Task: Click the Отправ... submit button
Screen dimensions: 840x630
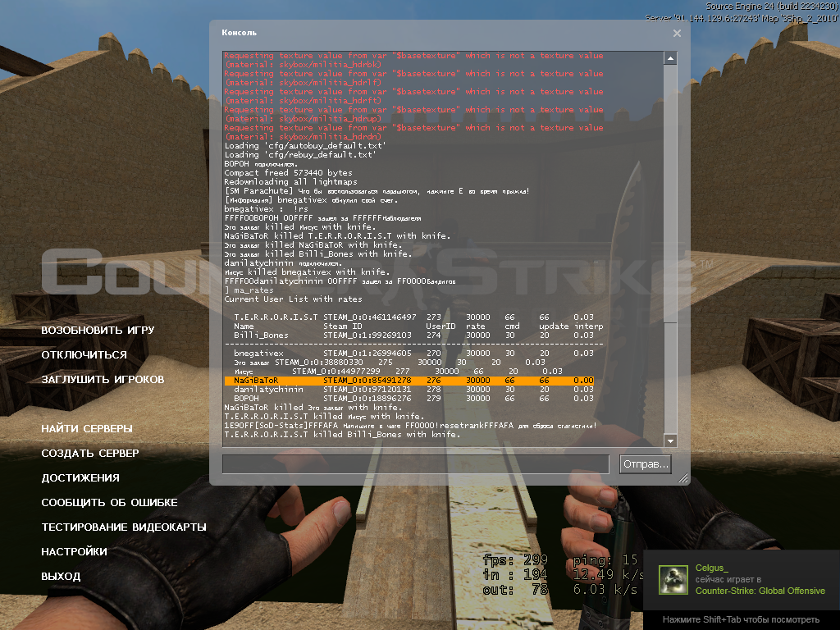Action: click(646, 464)
